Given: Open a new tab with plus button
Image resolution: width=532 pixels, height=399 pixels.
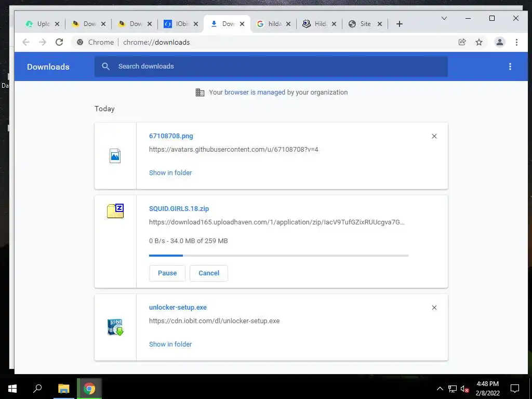Looking at the screenshot, I should click(x=400, y=24).
